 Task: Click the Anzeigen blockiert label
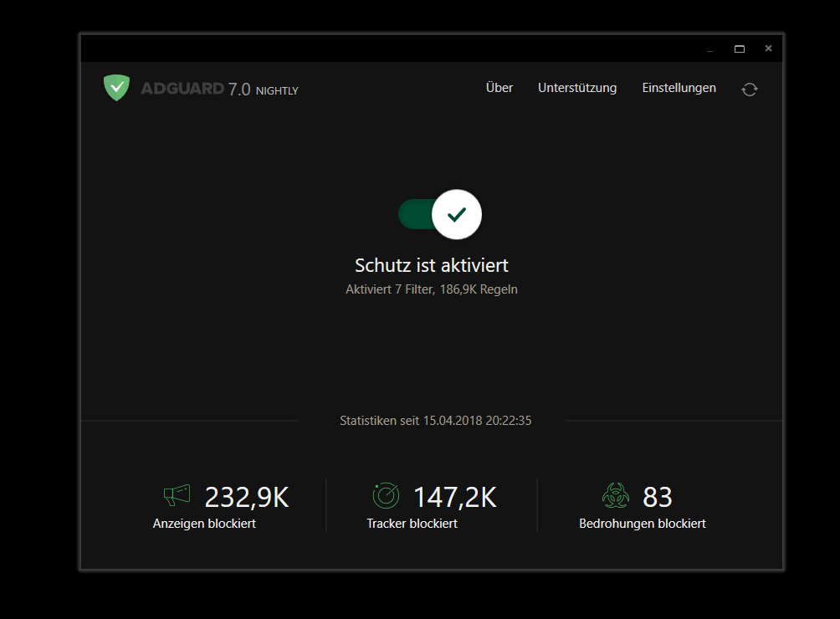point(204,524)
